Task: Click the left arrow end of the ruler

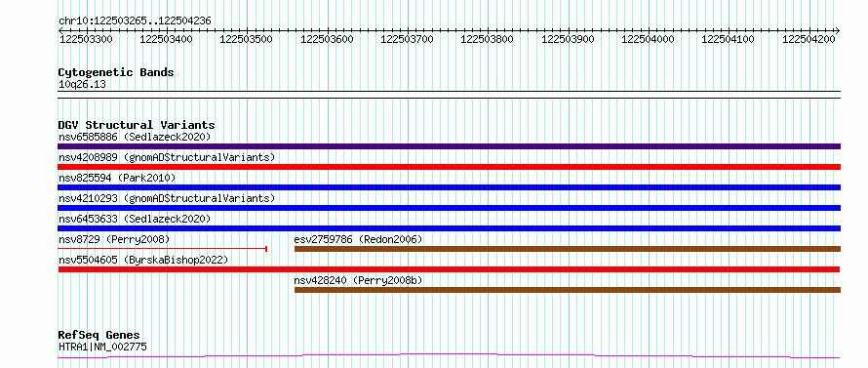Action: [60, 30]
